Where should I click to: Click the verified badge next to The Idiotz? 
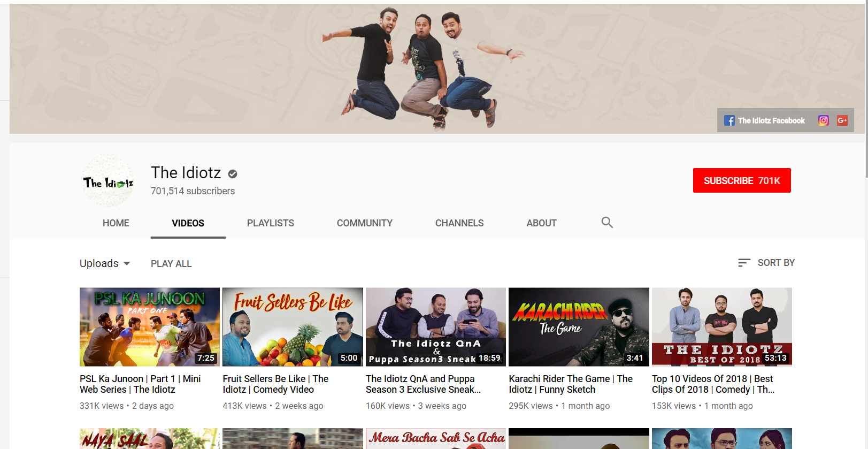[233, 173]
